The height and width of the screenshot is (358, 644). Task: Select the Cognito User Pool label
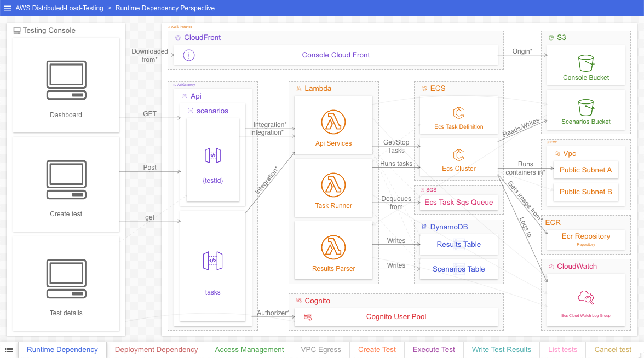396,317
